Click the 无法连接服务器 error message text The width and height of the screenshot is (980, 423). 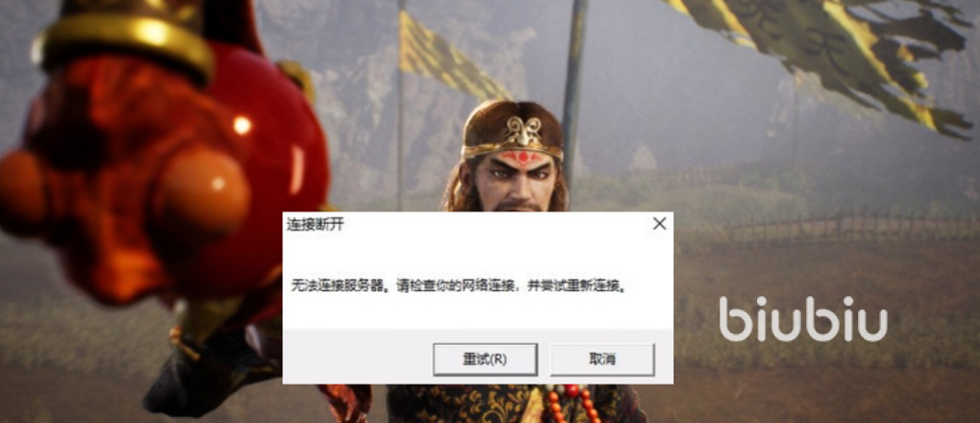tap(458, 287)
